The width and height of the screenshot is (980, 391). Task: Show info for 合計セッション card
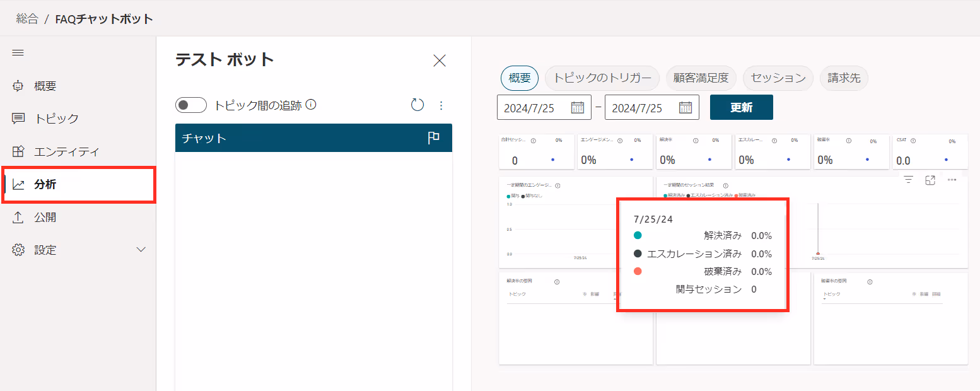[534, 141]
